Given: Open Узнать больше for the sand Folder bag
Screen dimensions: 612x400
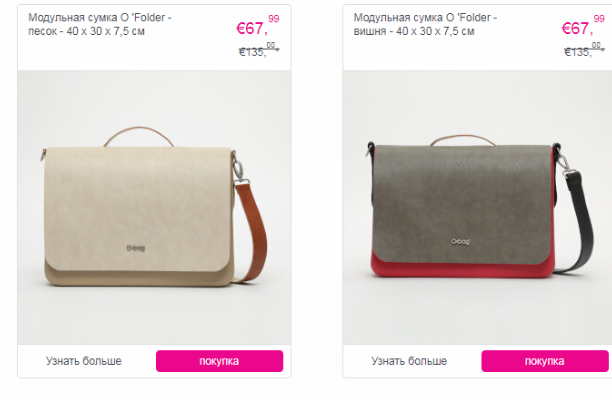Looking at the screenshot, I should click(x=84, y=361).
